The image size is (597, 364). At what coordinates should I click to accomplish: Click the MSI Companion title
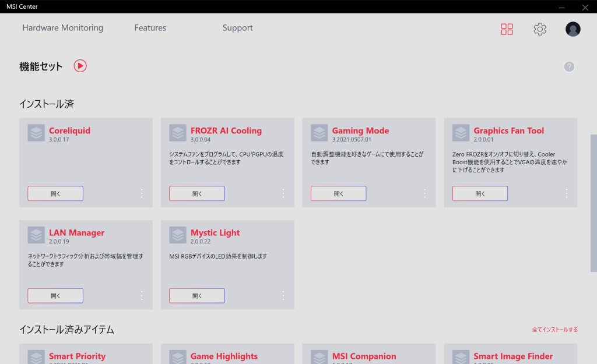click(x=364, y=356)
